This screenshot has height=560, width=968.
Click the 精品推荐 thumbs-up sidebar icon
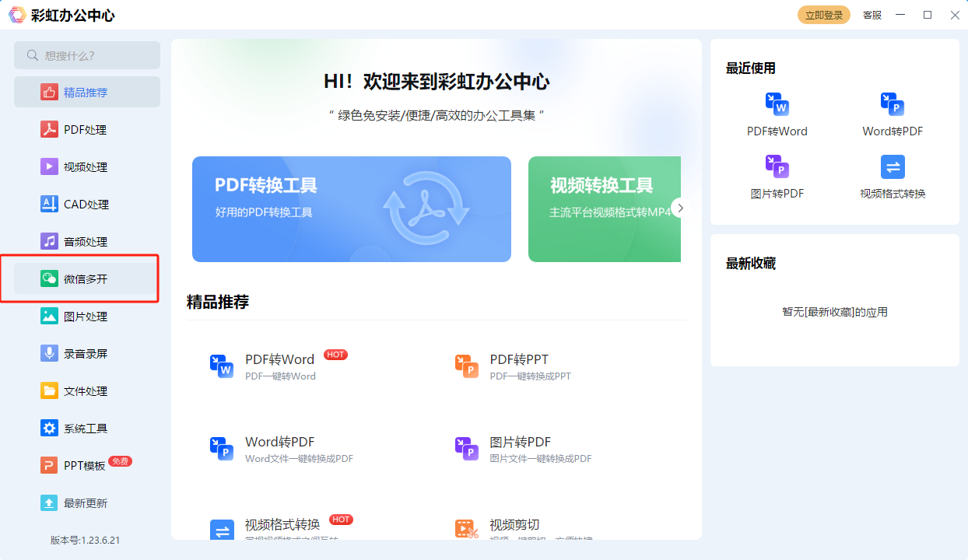pyautogui.click(x=50, y=93)
